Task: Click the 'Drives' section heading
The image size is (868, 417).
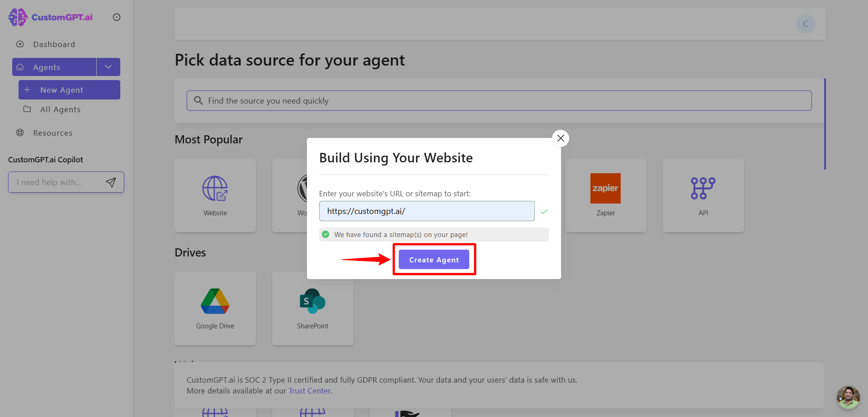Action: click(x=190, y=252)
